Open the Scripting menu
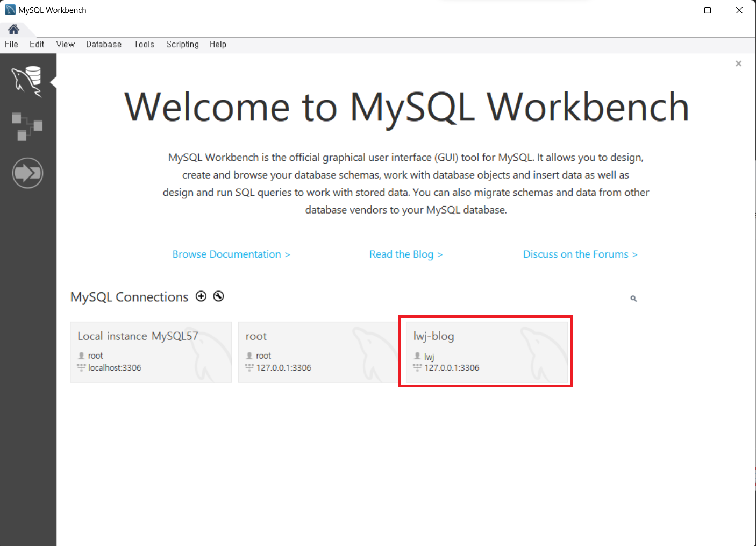 (x=182, y=45)
